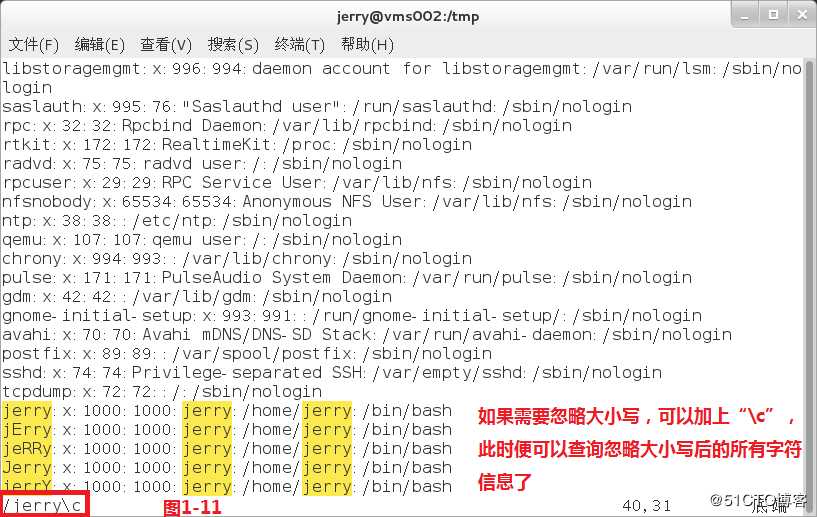The image size is (817, 517).
Task: Click the radvd user line
Action: coord(202,164)
